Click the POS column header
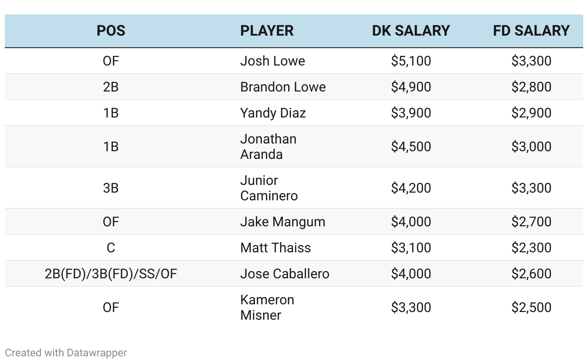The height and width of the screenshot is (364, 588). (x=111, y=31)
